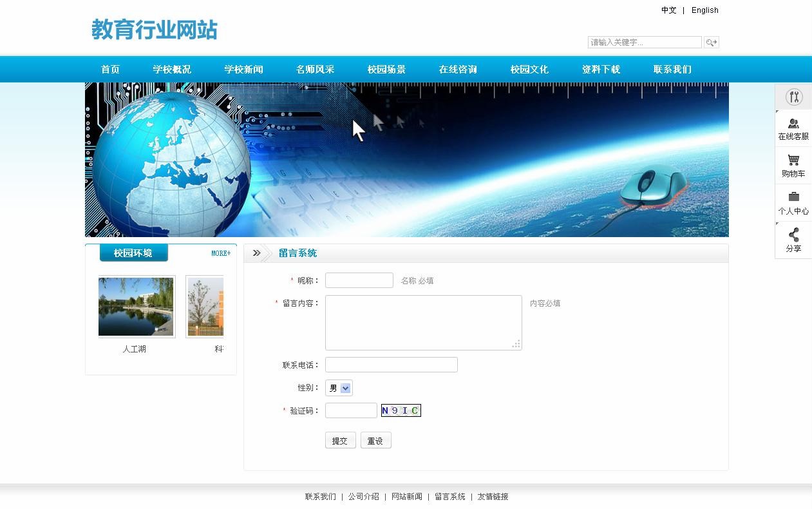Open the 人工湖 campus photo thumbnail
Viewport: 812px width, 509px height.
[136, 307]
